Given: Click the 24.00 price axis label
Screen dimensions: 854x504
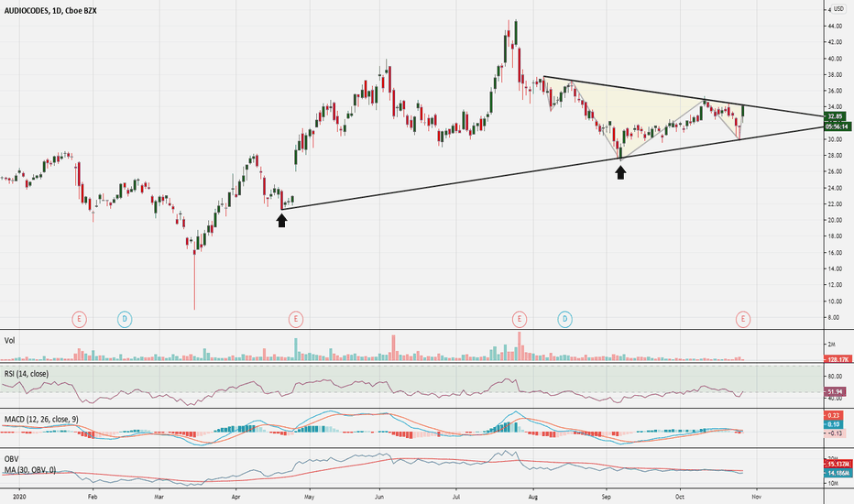Looking at the screenshot, I should 836,188.
